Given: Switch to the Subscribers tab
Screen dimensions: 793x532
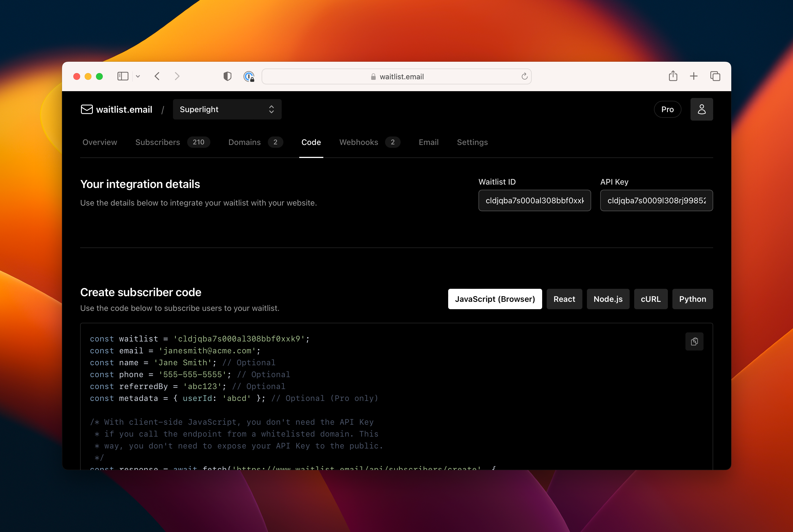Looking at the screenshot, I should [158, 142].
